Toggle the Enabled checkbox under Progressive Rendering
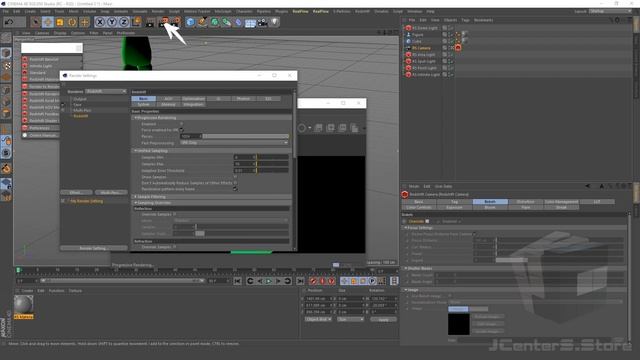The image size is (640, 360). (181, 124)
